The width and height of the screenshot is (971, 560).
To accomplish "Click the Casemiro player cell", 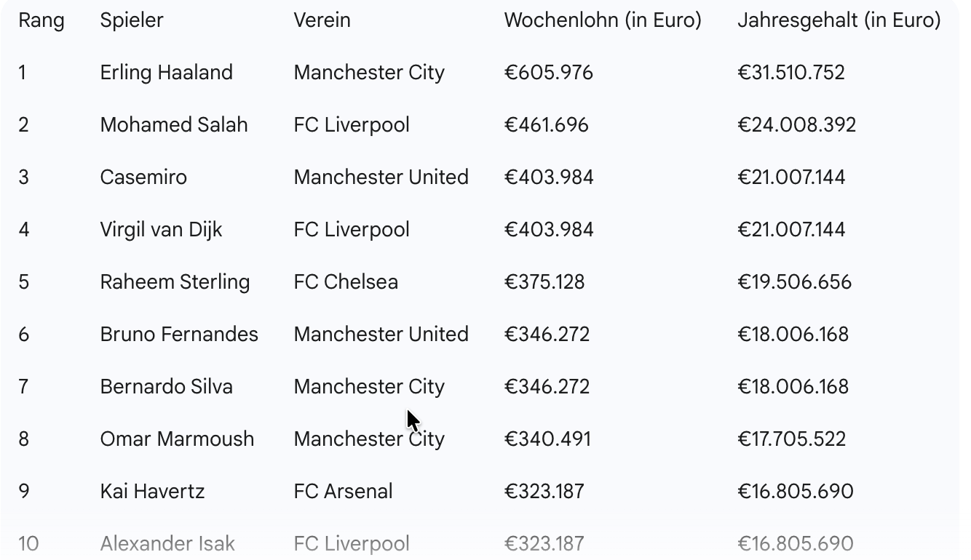I will (x=143, y=177).
